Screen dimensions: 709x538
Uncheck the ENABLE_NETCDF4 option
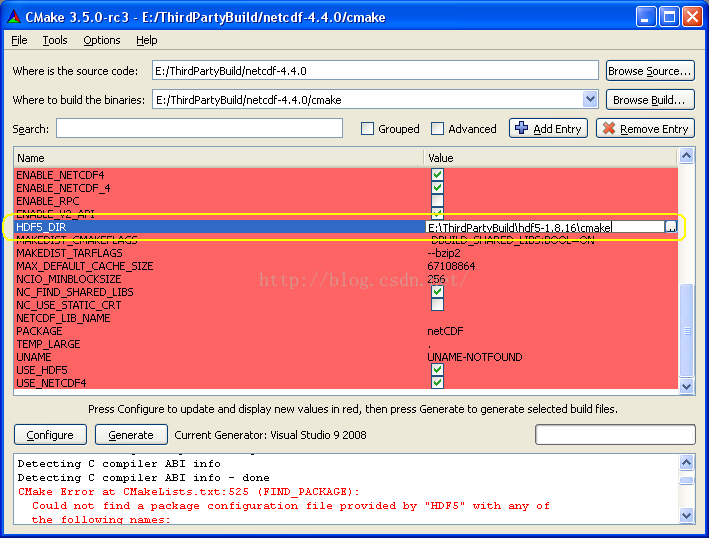point(437,175)
